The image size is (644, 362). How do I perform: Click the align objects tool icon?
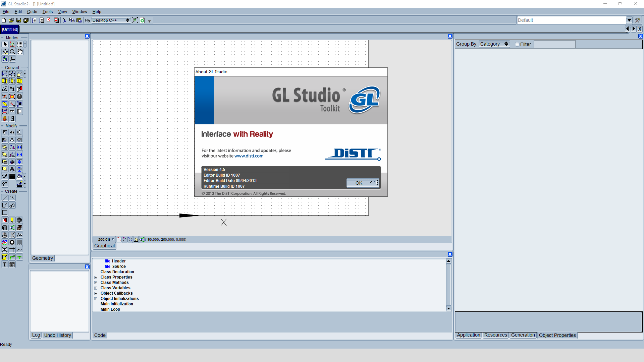pyautogui.click(x=5, y=132)
